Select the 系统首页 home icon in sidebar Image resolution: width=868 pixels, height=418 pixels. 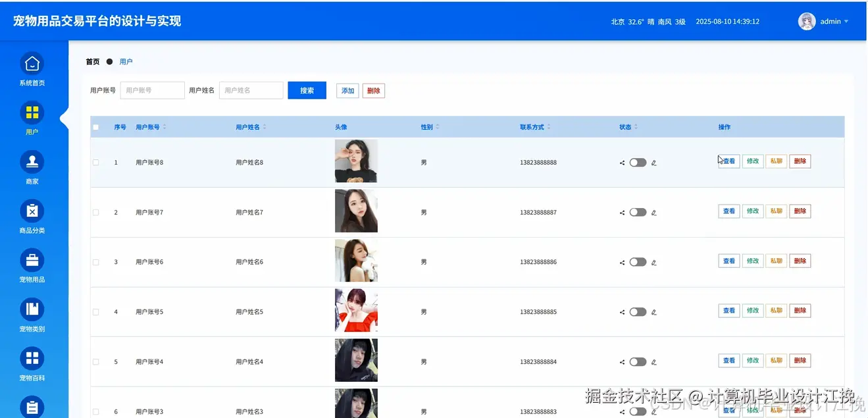pos(32,64)
